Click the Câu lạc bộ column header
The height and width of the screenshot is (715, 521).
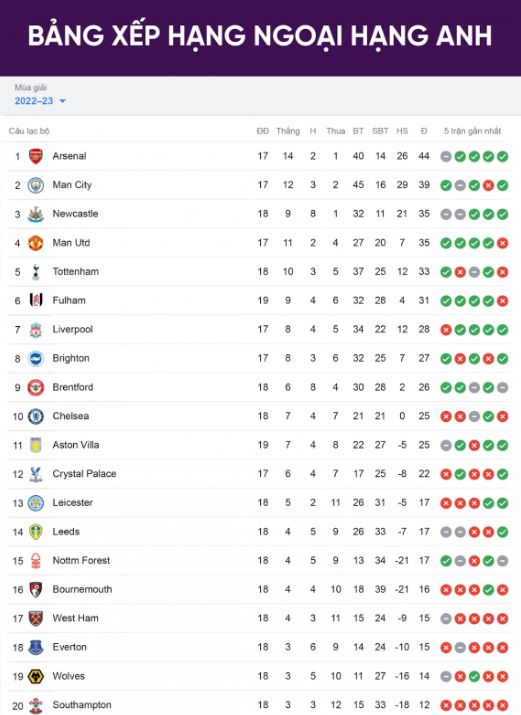click(29, 131)
